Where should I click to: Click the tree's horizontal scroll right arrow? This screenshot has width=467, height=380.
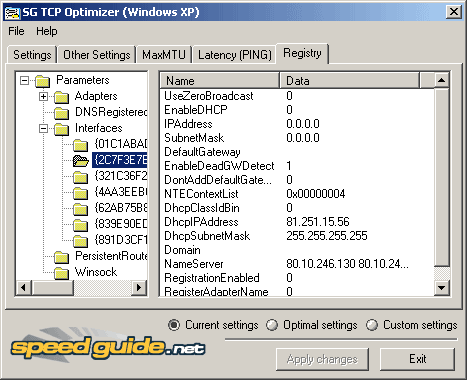click(139, 288)
